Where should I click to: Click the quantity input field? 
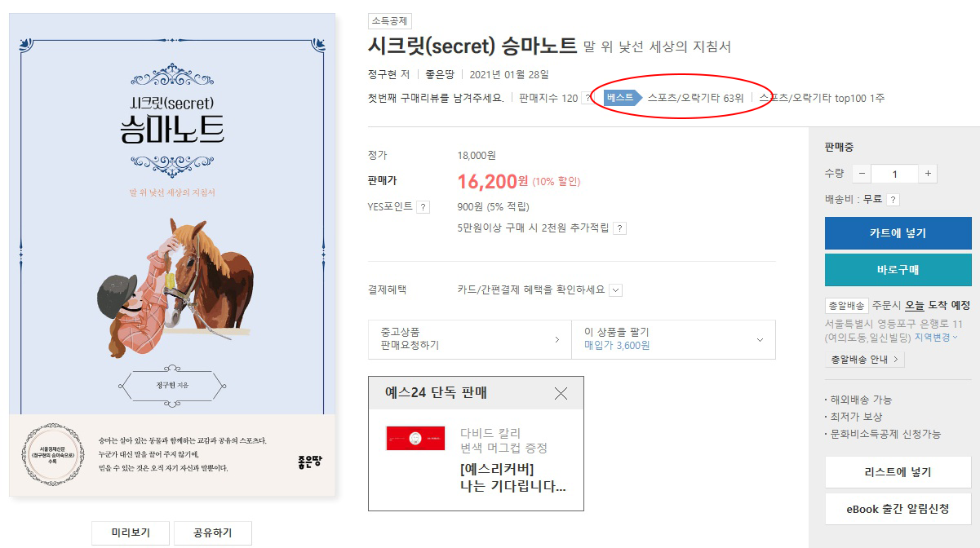(894, 174)
